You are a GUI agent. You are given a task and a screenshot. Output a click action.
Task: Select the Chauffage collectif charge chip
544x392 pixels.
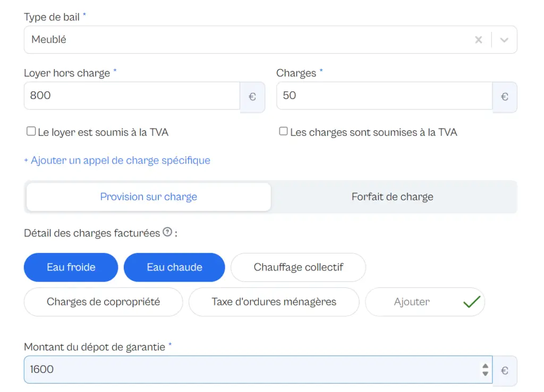pos(298,267)
